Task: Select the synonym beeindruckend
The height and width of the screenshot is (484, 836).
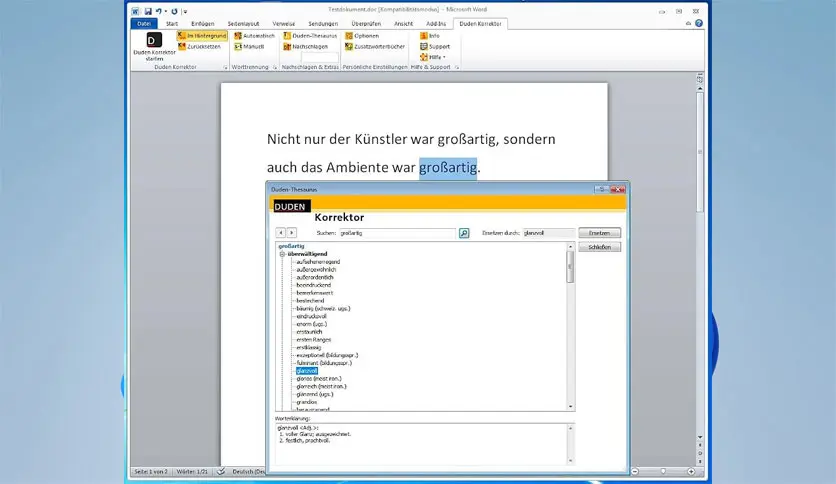Action: click(x=314, y=285)
